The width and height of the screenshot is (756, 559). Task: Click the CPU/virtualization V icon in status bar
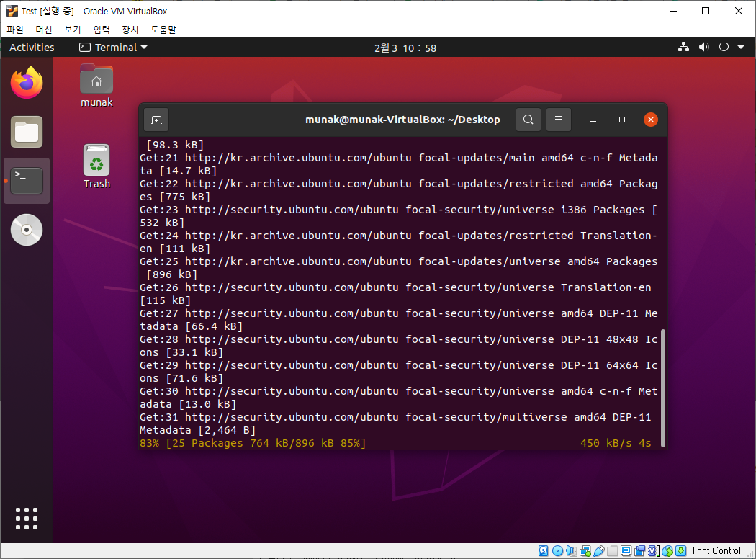click(653, 551)
